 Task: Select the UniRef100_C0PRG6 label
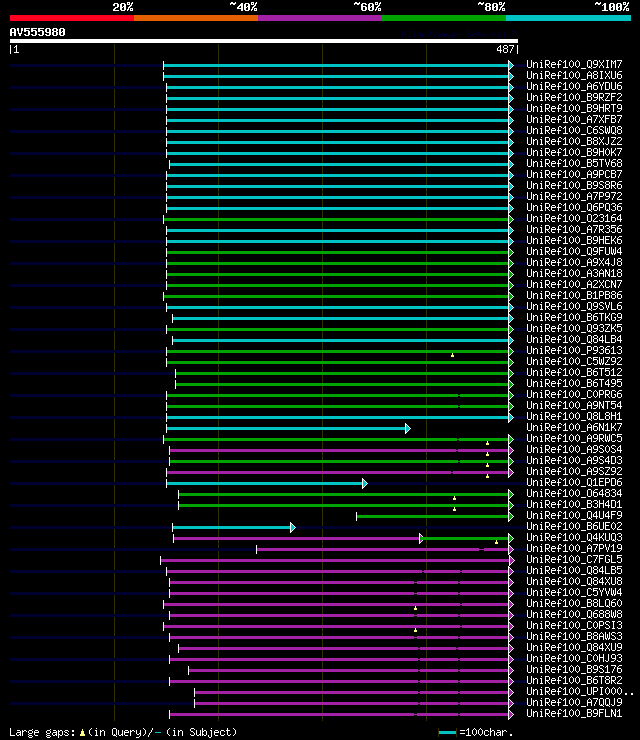574,395
